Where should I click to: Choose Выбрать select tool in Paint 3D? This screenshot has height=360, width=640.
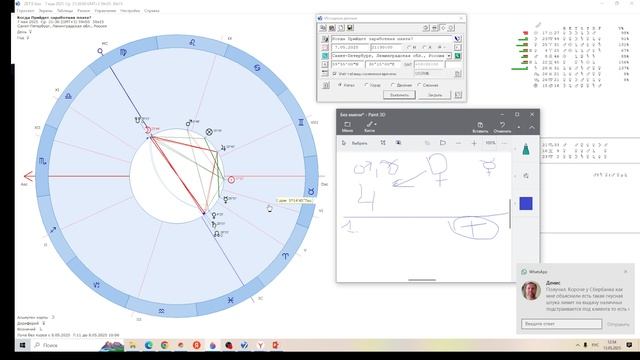[x=354, y=143]
